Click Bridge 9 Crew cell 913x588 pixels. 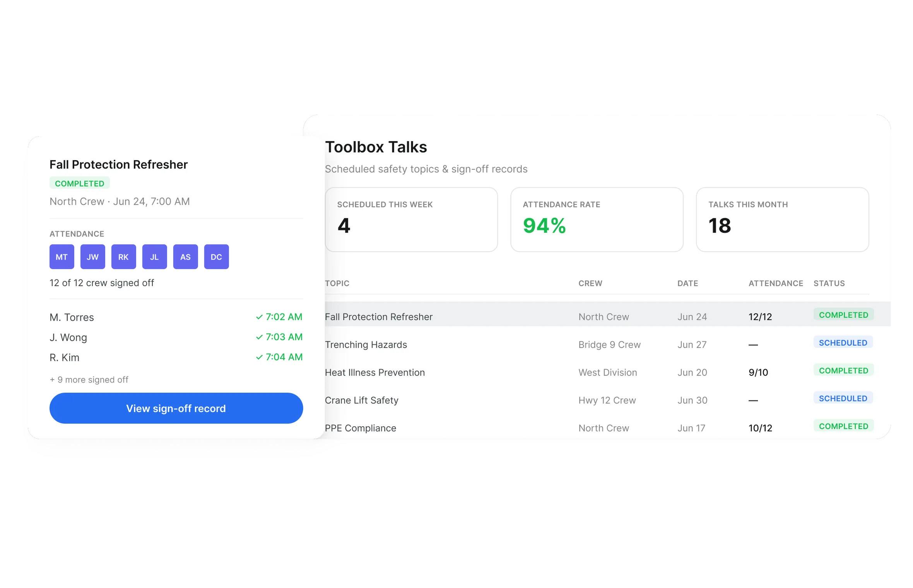click(x=609, y=345)
